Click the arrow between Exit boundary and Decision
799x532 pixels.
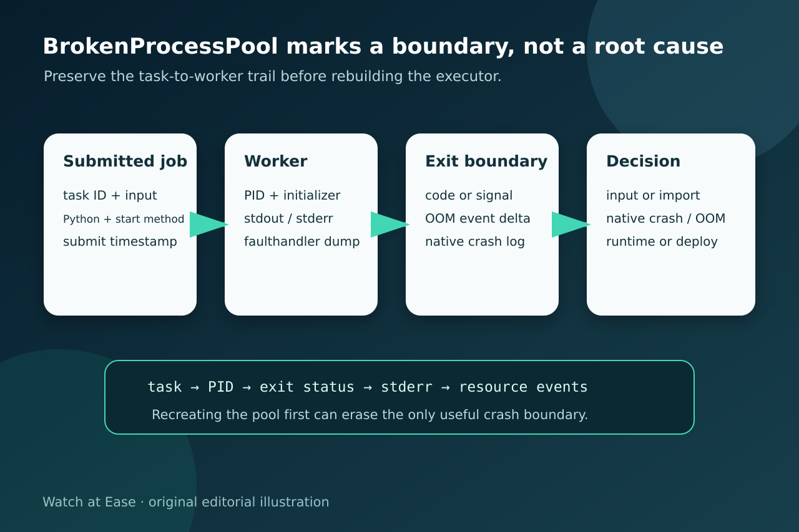[571, 225]
